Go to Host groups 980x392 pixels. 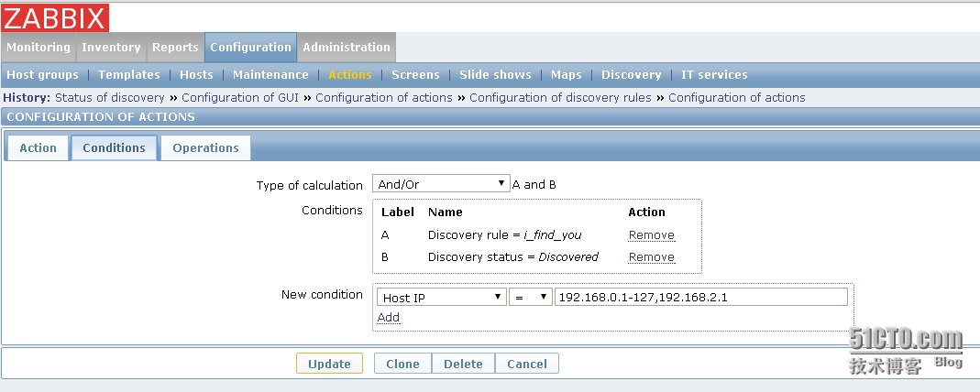(42, 75)
